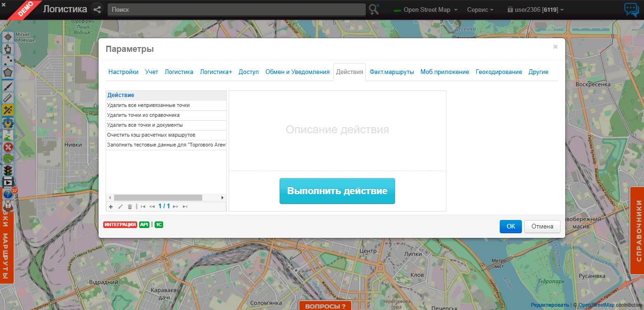This screenshot has width=644, height=310.
Task: Open the Геокодирование tab
Action: pos(499,72)
